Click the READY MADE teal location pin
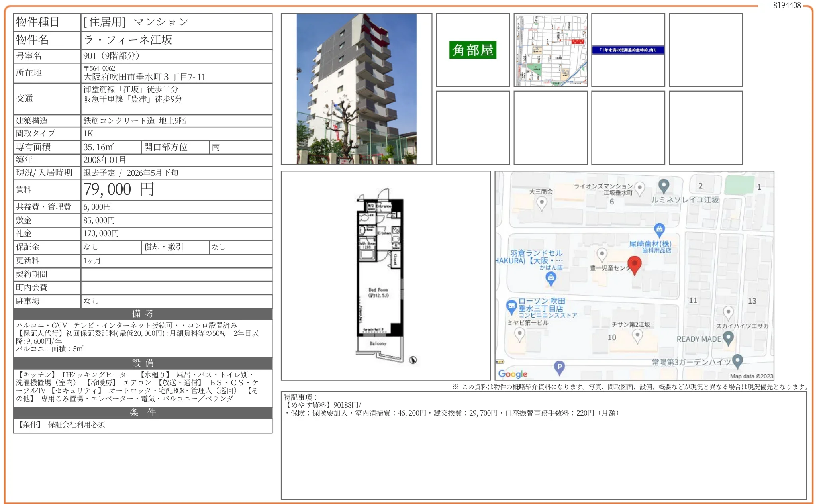 [728, 338]
